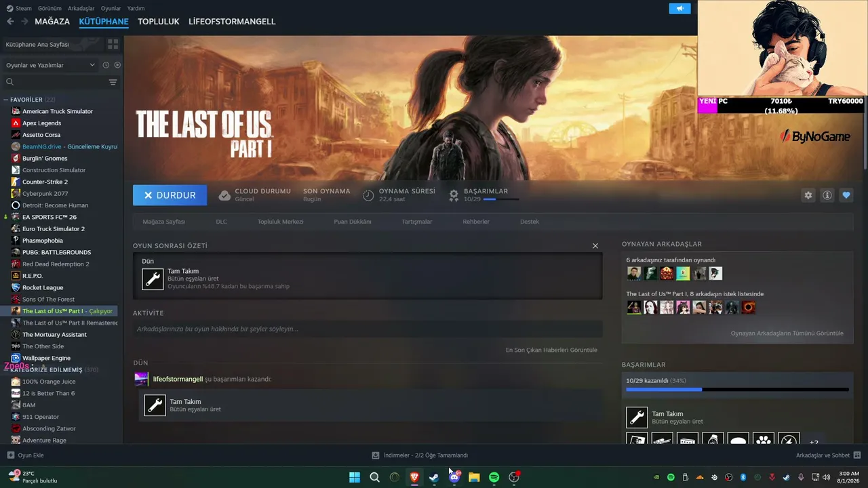Collapse the KATEGORİZE EDİLMEMİŞ category
Image resolution: width=868 pixels, height=488 pixels.
pyautogui.click(x=6, y=370)
